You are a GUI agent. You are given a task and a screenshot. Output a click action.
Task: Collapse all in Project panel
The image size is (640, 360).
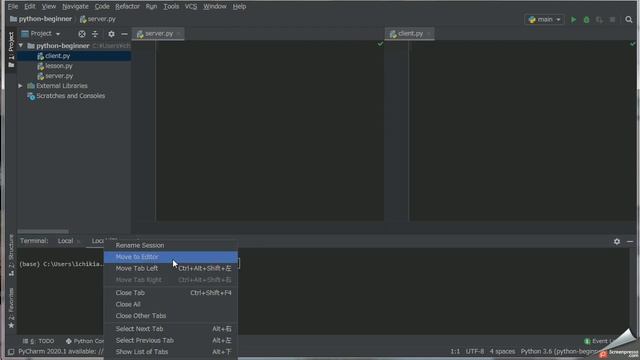click(x=95, y=34)
